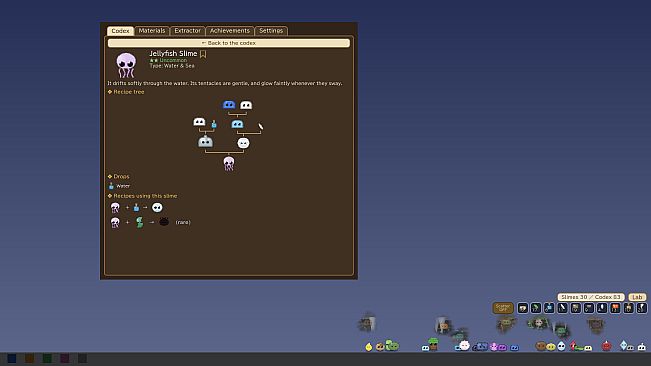Select the dark blue slime in recipe tree
Screen dimensions: 651x366
tap(229, 105)
